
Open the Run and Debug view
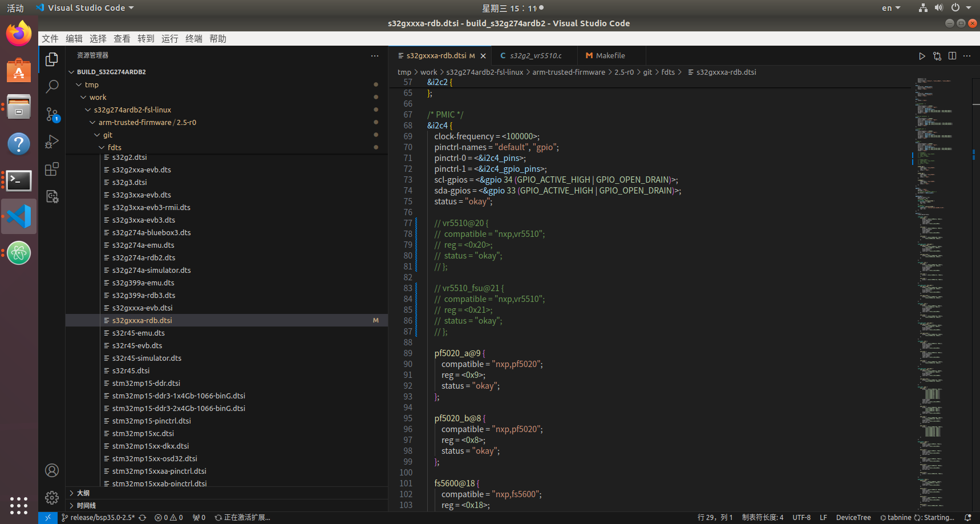tap(52, 142)
